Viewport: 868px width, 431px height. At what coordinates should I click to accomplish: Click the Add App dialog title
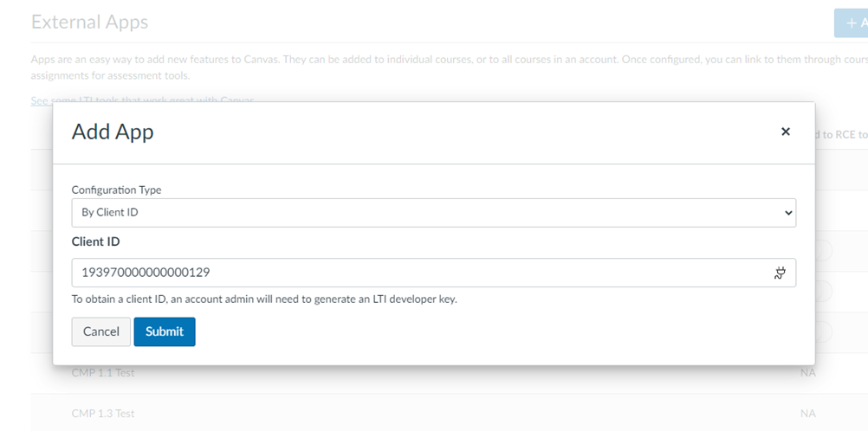[113, 132]
